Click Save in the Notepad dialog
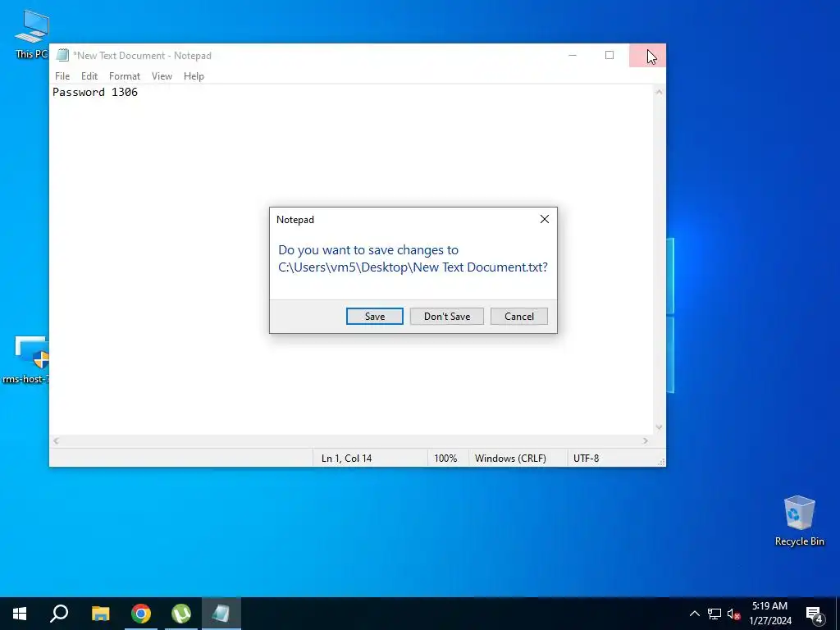Screen dimensions: 840x630 pos(374,316)
